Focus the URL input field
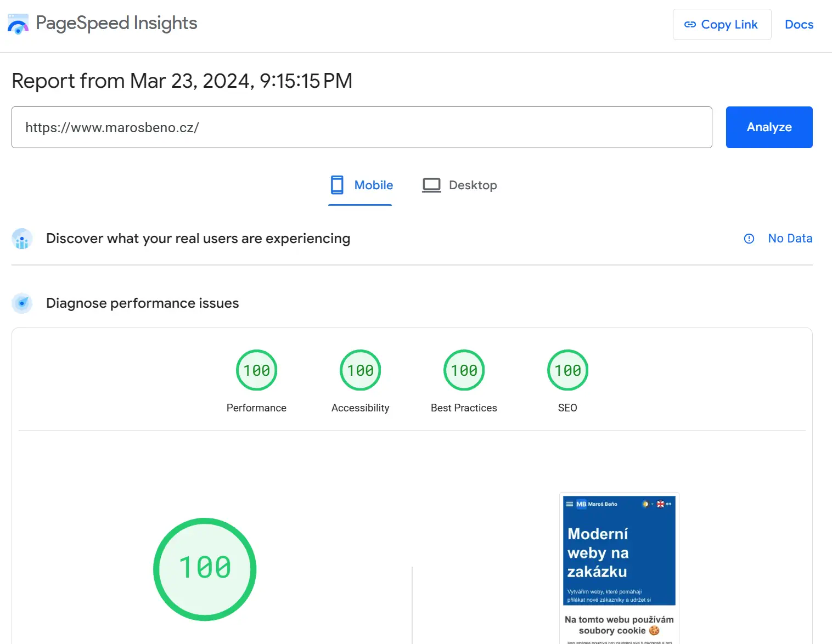The width and height of the screenshot is (832, 644). [x=361, y=127]
